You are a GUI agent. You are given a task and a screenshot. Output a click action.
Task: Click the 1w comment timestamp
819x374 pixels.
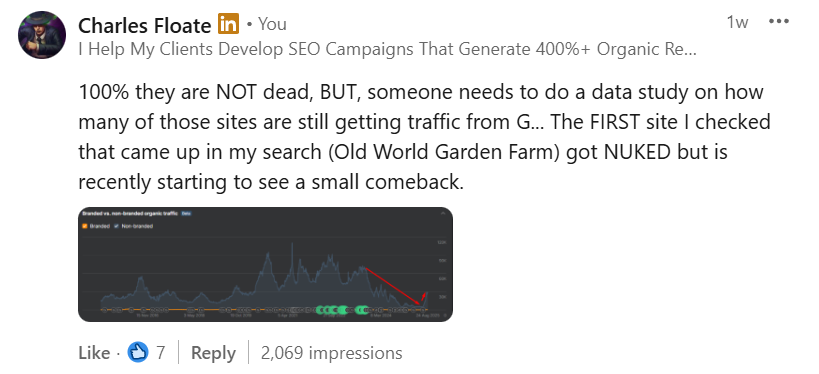[x=737, y=22]
